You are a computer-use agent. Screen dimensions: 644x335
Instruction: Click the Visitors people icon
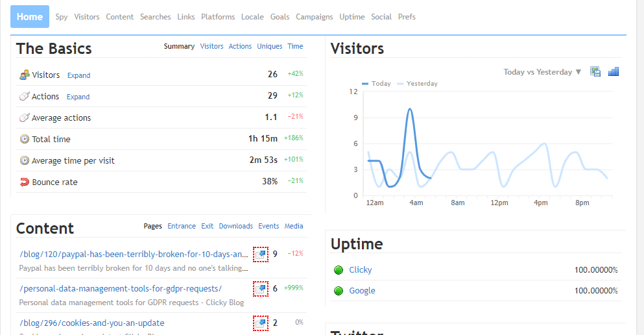[25, 75]
